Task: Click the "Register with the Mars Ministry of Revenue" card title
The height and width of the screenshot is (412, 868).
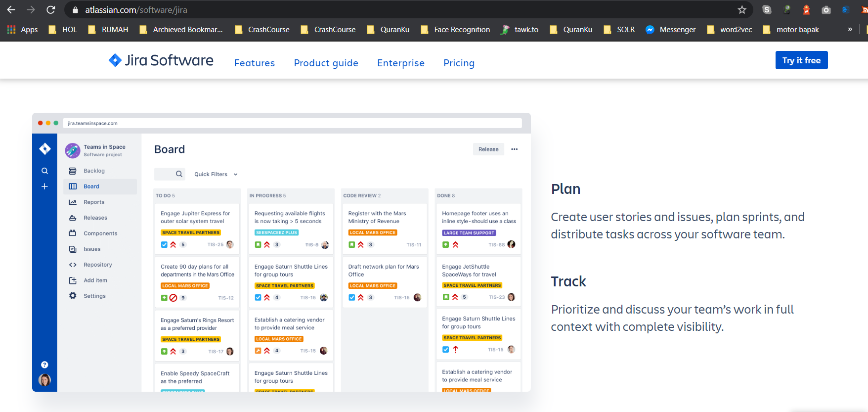Action: coord(377,217)
